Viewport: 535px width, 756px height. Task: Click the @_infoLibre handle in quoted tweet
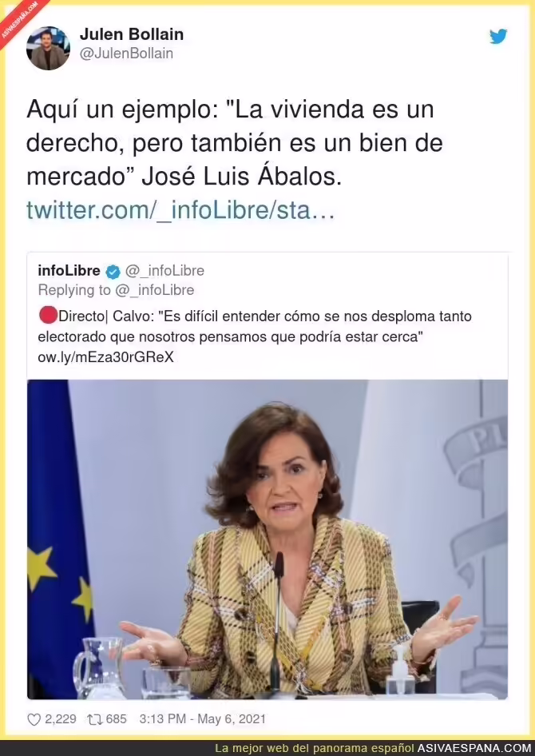click(x=164, y=270)
